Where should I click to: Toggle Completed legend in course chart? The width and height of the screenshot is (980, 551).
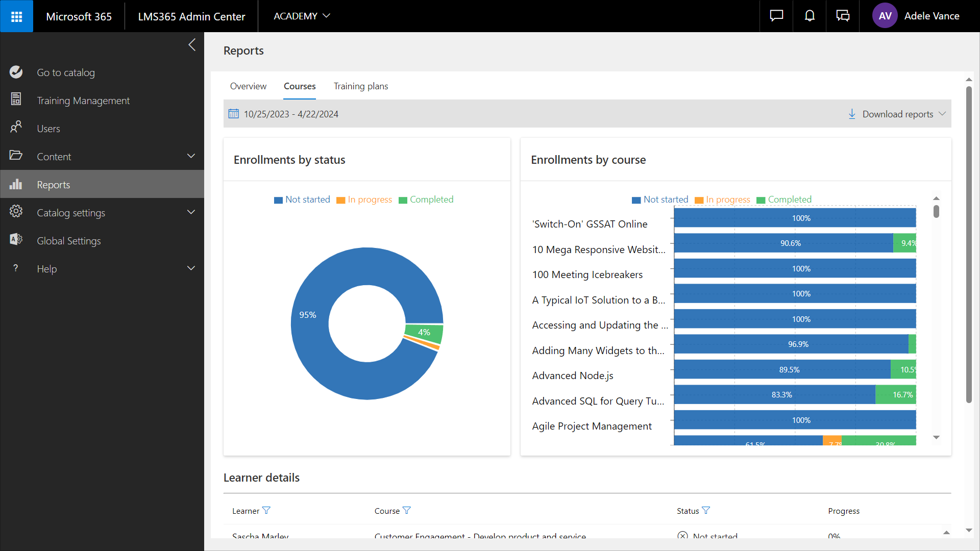point(784,199)
